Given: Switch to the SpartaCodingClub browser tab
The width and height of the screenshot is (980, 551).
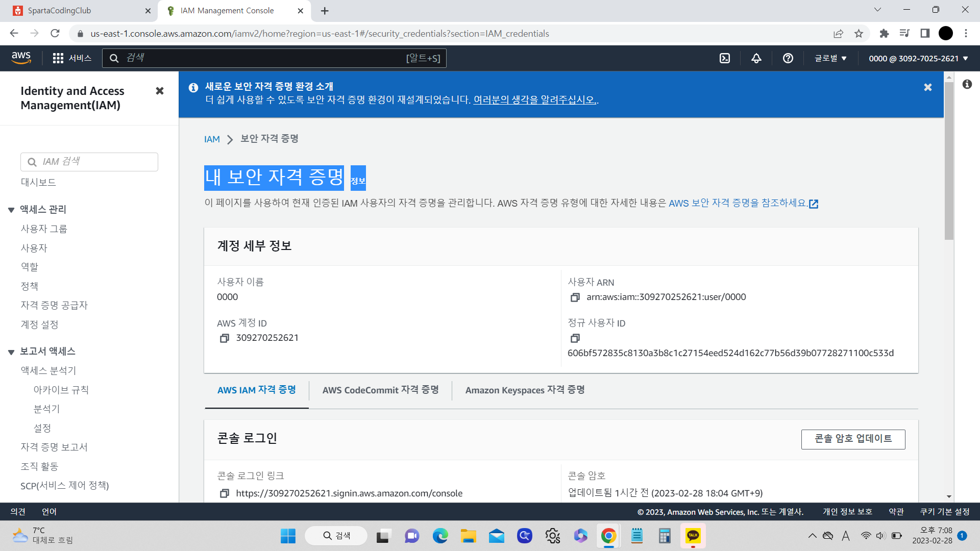Looking at the screenshot, I should coord(82,11).
